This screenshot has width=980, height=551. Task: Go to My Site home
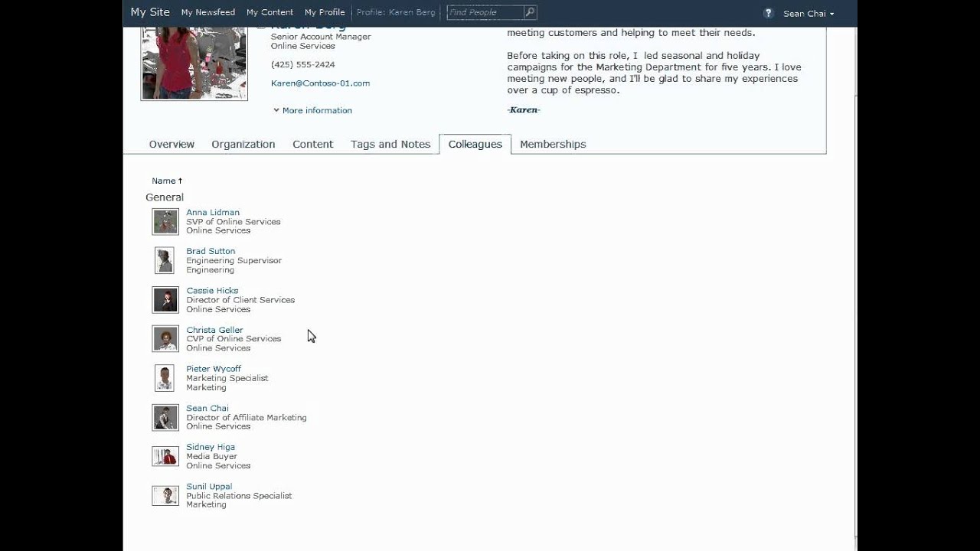150,12
